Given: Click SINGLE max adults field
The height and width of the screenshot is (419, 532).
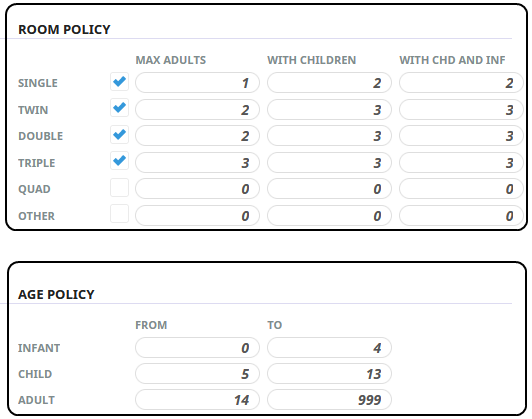Looking at the screenshot, I should coord(197,82).
